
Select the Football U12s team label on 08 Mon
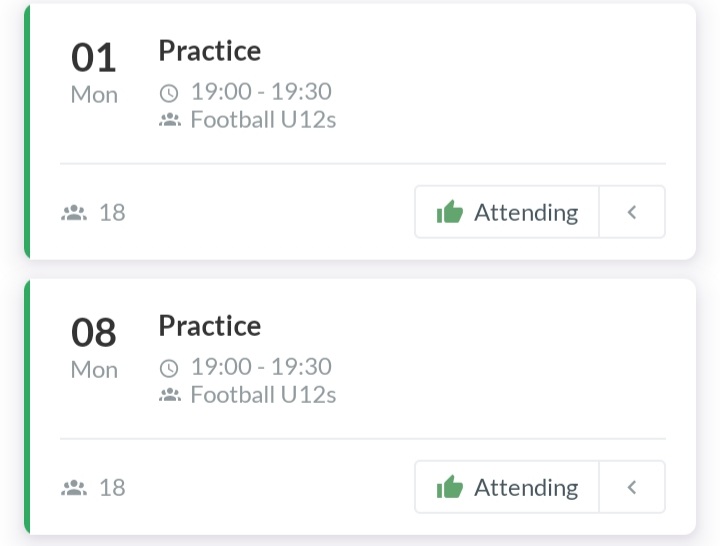263,395
